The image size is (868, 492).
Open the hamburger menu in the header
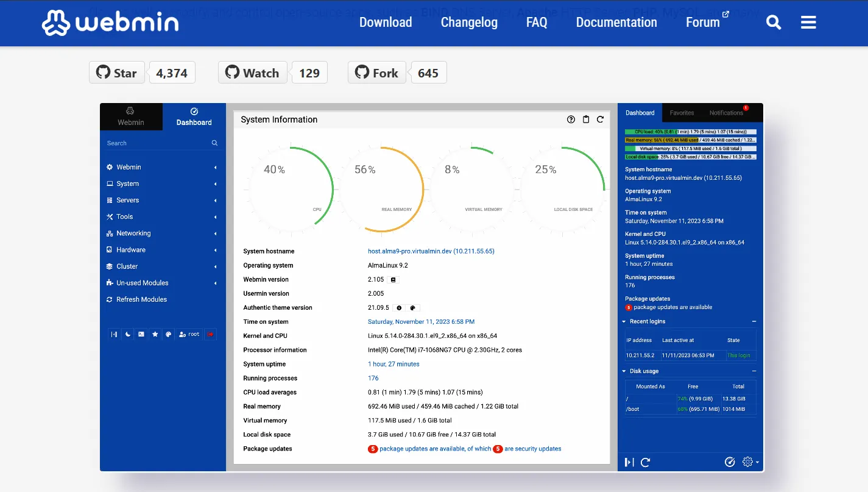pos(808,23)
